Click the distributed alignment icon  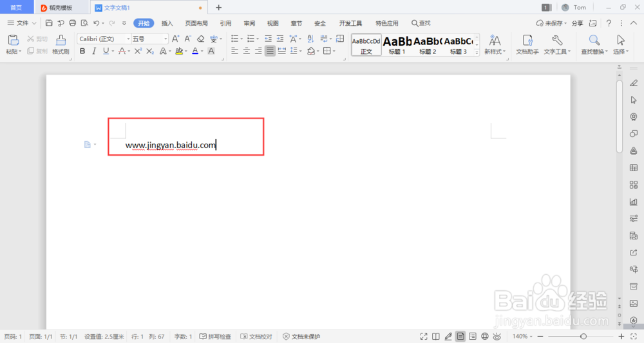click(x=282, y=51)
